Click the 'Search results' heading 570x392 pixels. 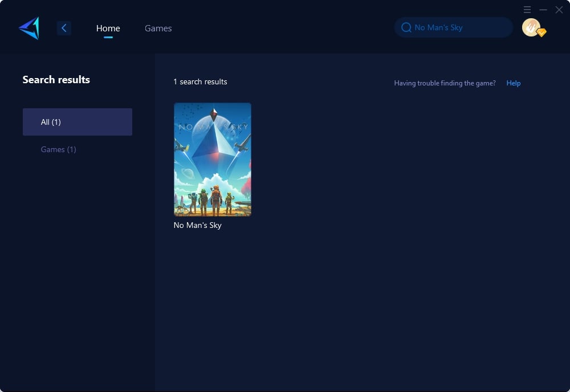(x=56, y=80)
